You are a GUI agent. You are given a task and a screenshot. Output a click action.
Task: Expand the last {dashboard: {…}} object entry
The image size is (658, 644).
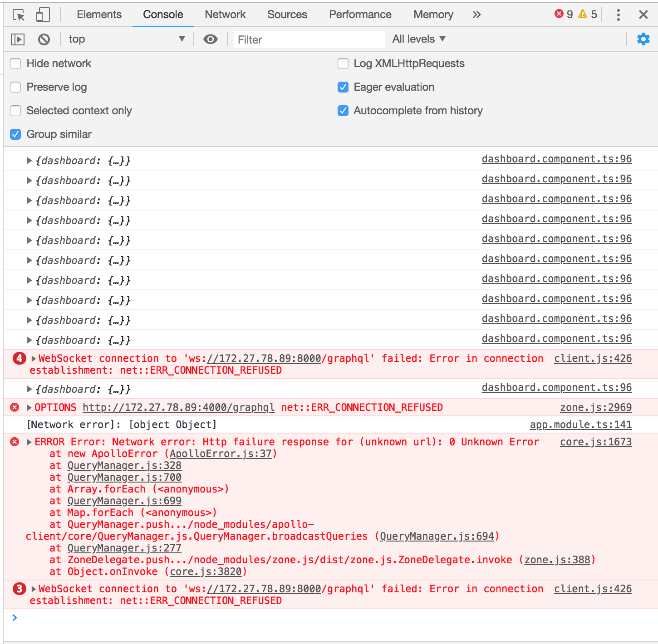pyautogui.click(x=29, y=389)
